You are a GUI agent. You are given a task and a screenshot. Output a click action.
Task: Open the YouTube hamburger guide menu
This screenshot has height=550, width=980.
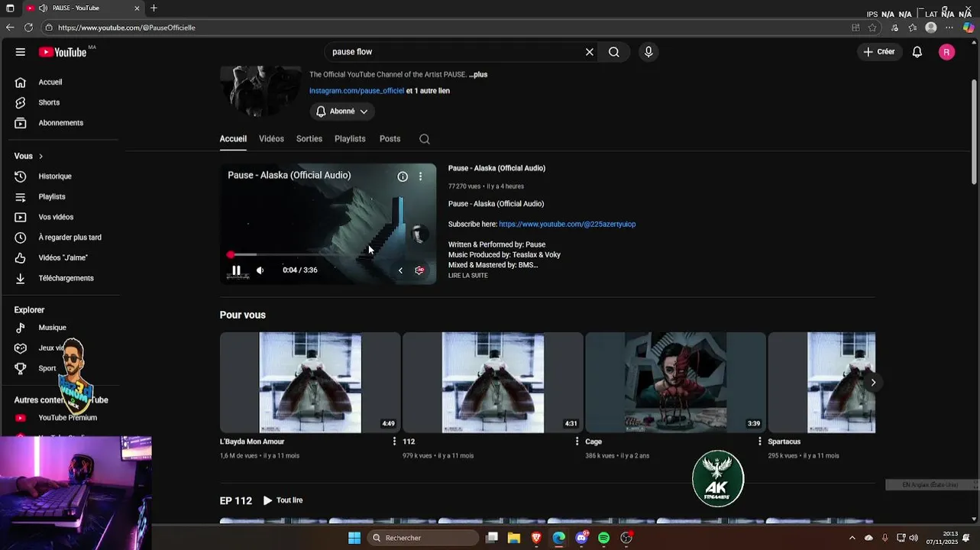point(21,52)
